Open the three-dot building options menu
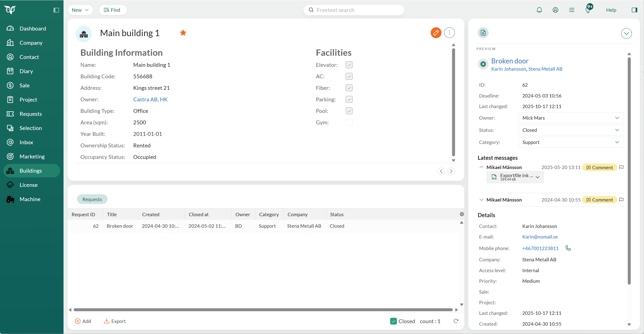 [x=449, y=33]
